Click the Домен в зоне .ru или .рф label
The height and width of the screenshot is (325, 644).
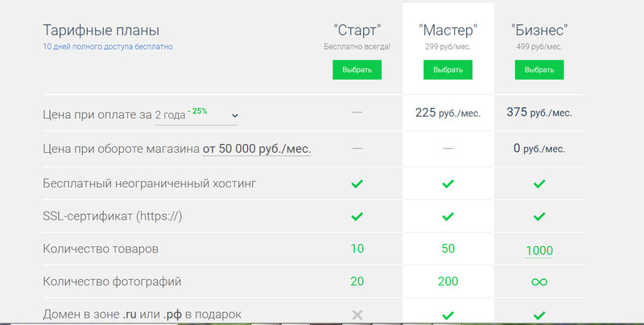142,315
